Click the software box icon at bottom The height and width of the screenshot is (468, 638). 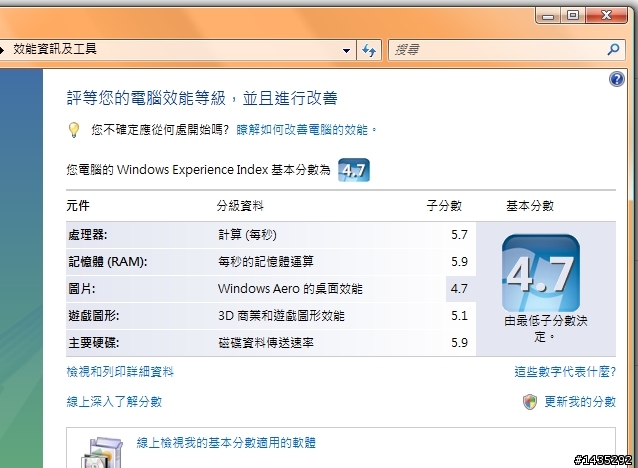point(102,453)
